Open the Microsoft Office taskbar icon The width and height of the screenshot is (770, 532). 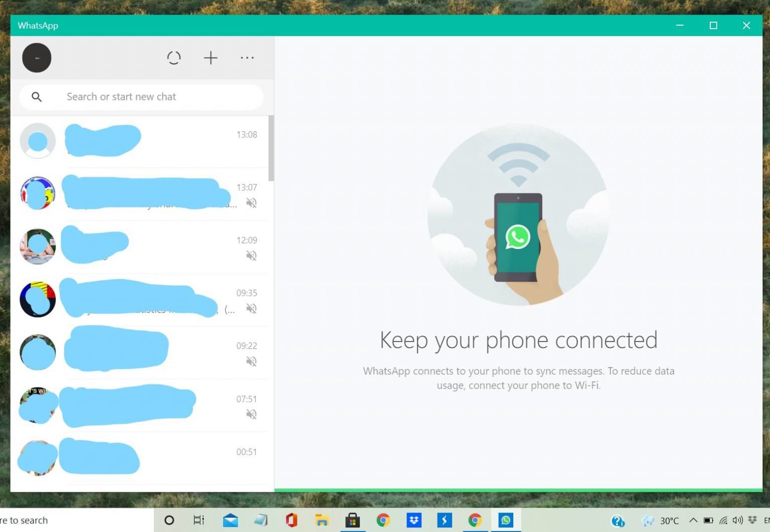click(x=291, y=520)
